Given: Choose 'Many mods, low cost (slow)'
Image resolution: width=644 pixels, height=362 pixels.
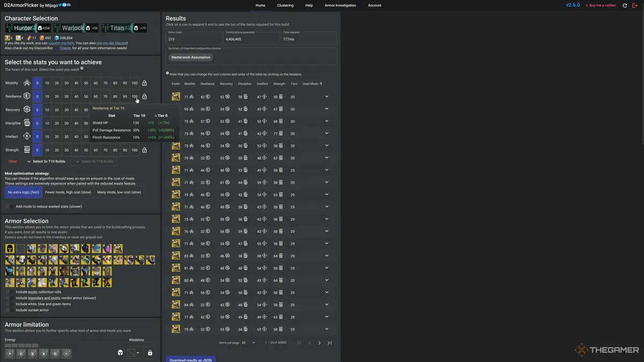Looking at the screenshot, I should 119,192.
